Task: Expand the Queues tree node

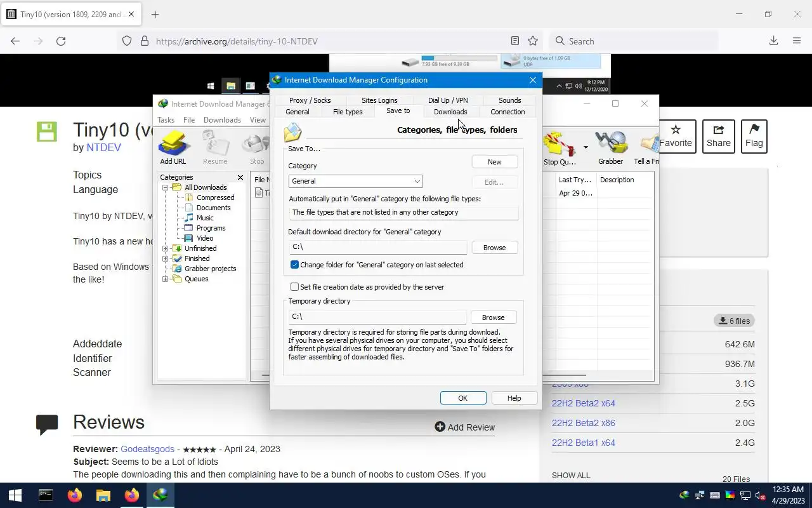Action: pos(166,279)
